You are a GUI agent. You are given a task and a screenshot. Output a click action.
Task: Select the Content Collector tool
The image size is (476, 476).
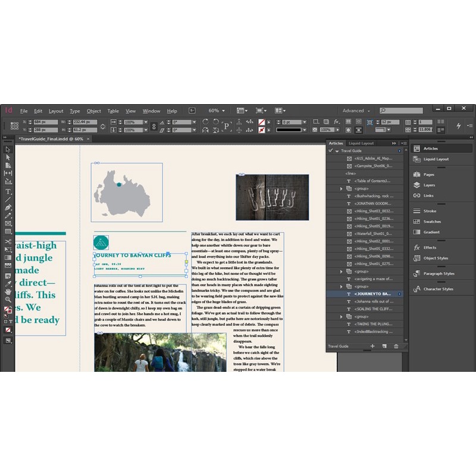(8, 181)
